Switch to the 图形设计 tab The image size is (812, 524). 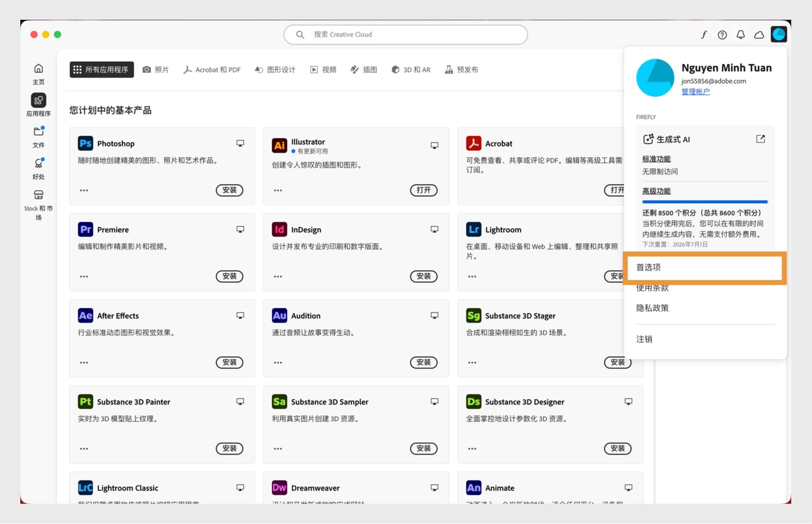coord(275,69)
